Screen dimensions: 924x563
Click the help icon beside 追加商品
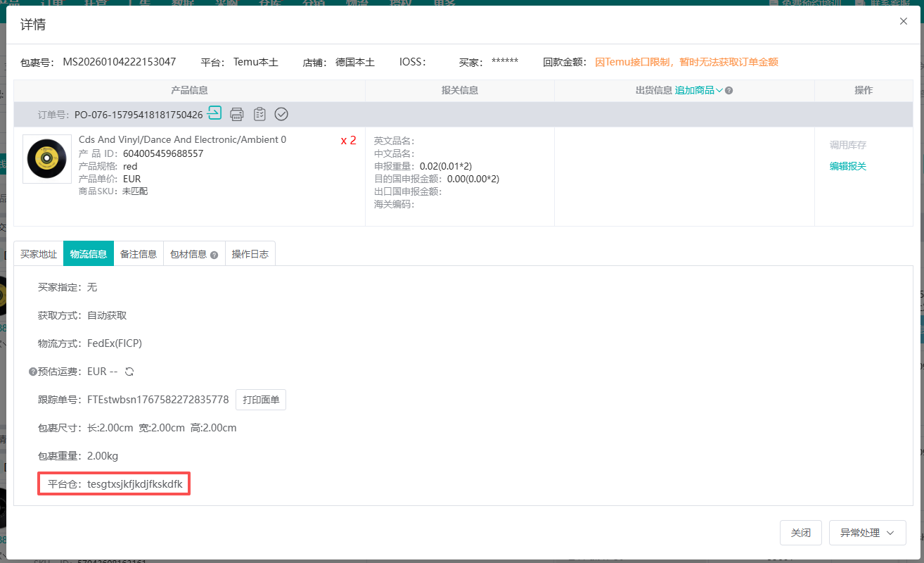point(729,91)
